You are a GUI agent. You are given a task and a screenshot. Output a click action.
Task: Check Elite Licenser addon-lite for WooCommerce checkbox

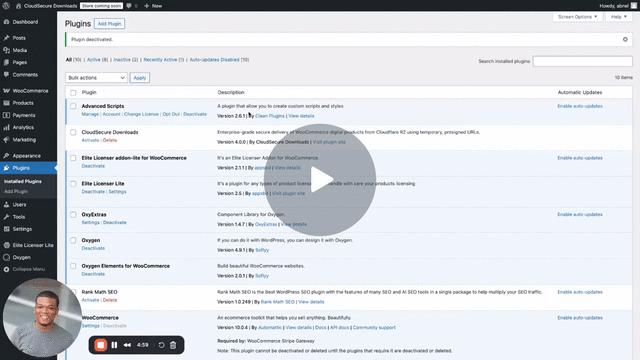[73, 158]
